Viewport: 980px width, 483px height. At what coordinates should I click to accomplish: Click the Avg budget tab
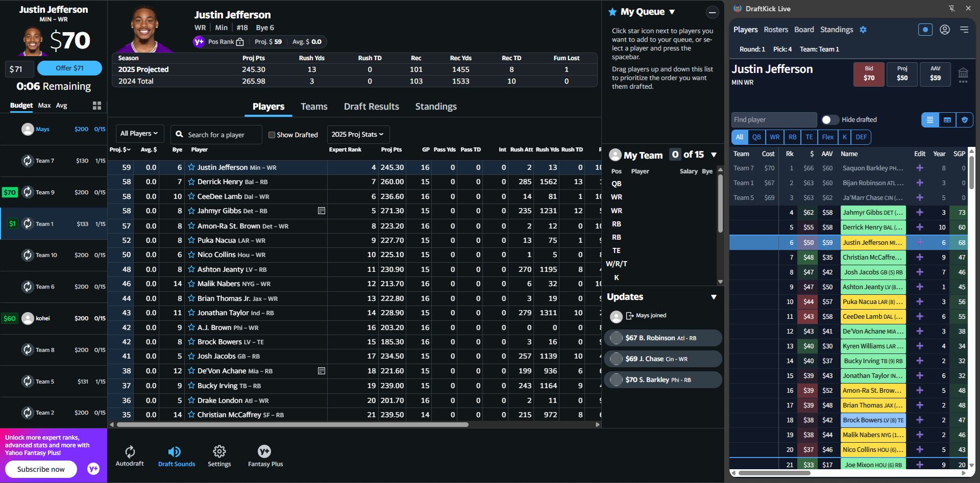61,106
